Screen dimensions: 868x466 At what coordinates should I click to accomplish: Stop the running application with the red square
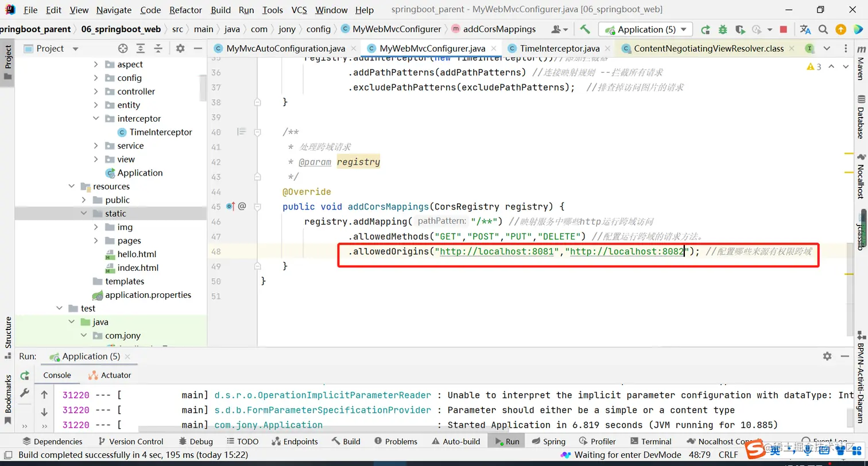784,29
